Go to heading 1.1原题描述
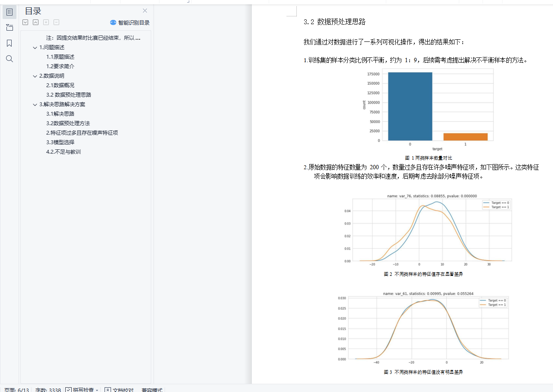Screen dimensions: 553x392 (x=60, y=57)
